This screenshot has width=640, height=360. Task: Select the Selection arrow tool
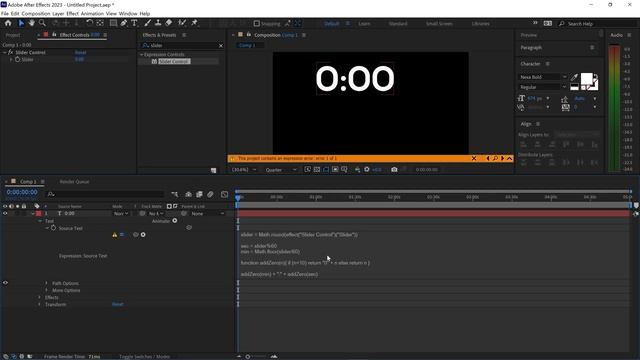tap(21, 23)
